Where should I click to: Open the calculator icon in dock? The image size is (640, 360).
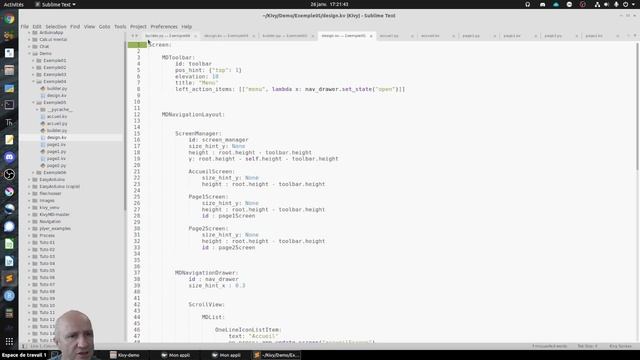tap(9, 313)
